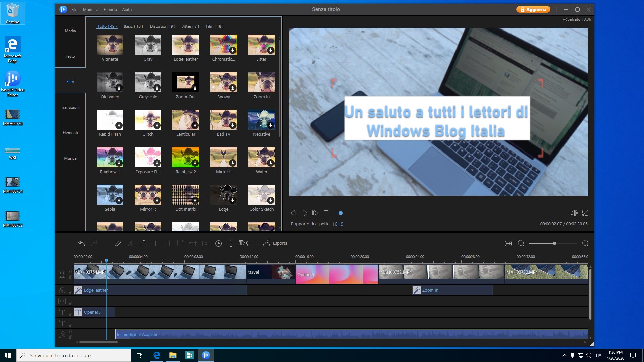Open the Media sidebar section
Viewport: 644px width, 362px height.
(x=70, y=31)
